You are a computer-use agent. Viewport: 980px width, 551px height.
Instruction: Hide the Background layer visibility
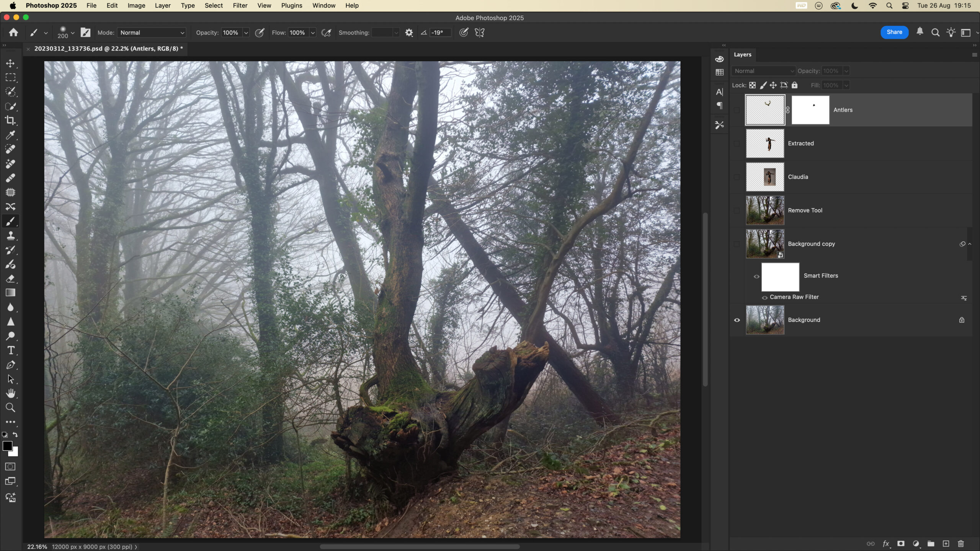[737, 320]
